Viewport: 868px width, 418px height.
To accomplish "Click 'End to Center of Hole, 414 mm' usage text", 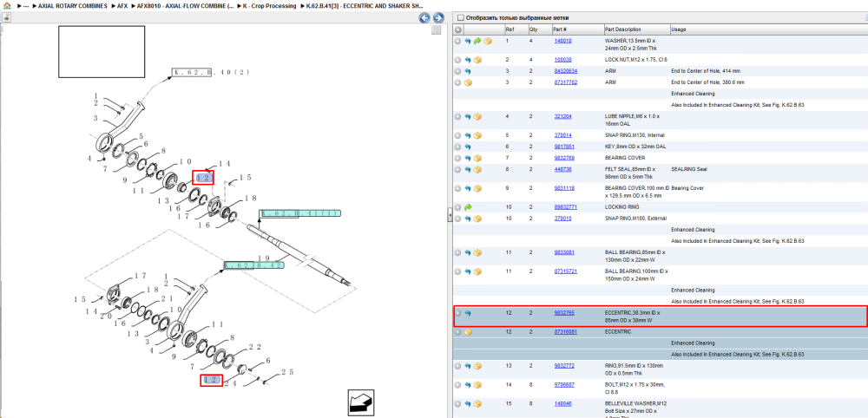I will (705, 71).
